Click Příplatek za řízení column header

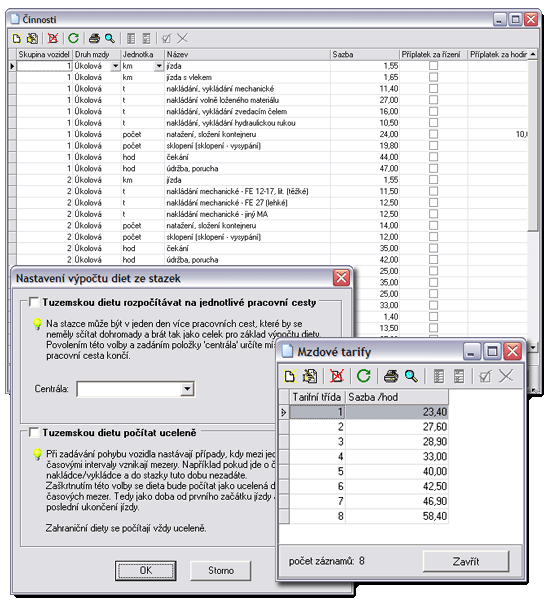[x=433, y=54]
